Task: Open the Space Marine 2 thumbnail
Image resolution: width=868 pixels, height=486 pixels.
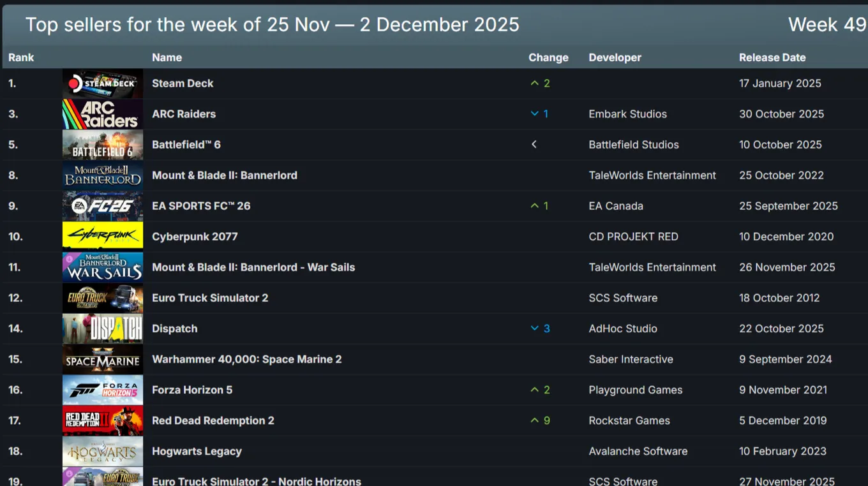Action: [103, 359]
